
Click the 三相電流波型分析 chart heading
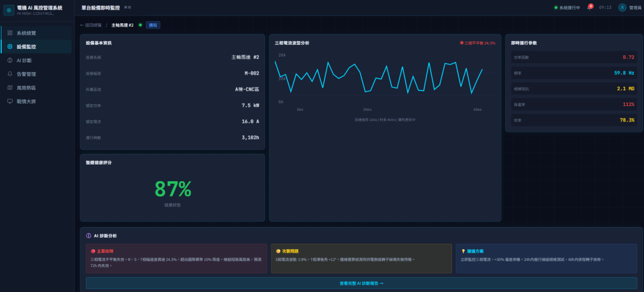292,43
